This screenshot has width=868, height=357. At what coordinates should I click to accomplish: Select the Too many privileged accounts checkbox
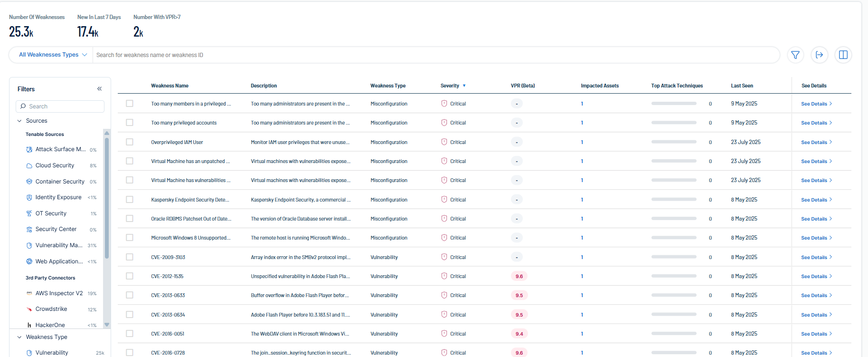click(130, 123)
